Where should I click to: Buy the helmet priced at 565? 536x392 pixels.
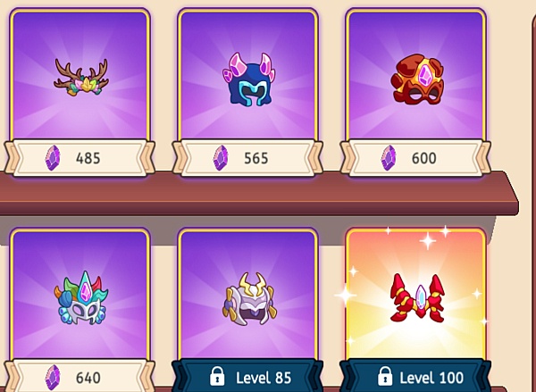(x=247, y=158)
